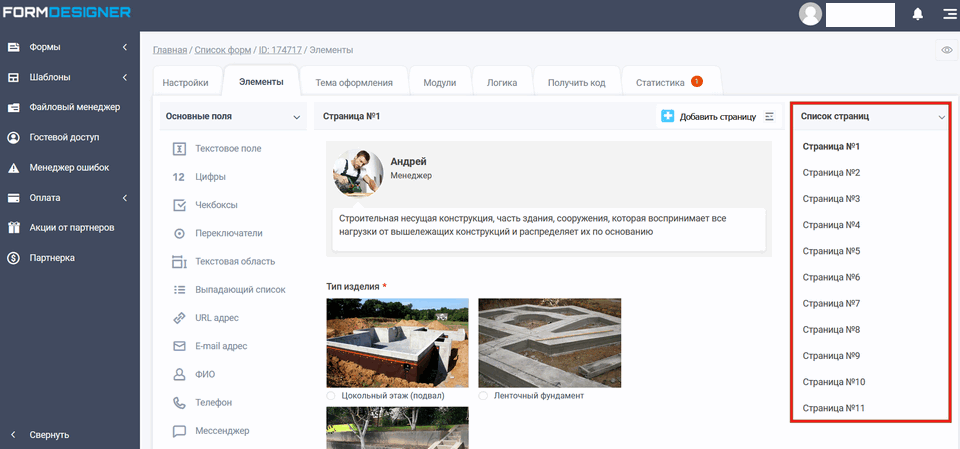
Task: Collapse the Список страниц panel chevron
Action: click(942, 117)
